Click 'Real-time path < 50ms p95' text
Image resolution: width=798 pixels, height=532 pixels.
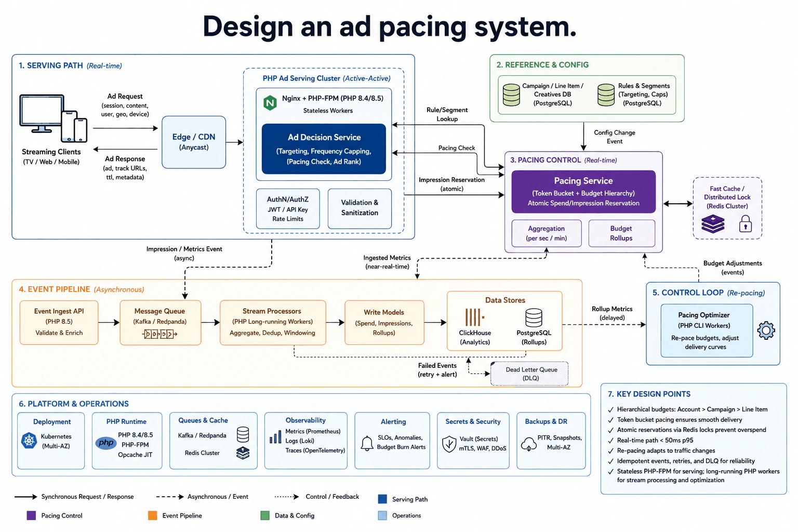(x=655, y=440)
